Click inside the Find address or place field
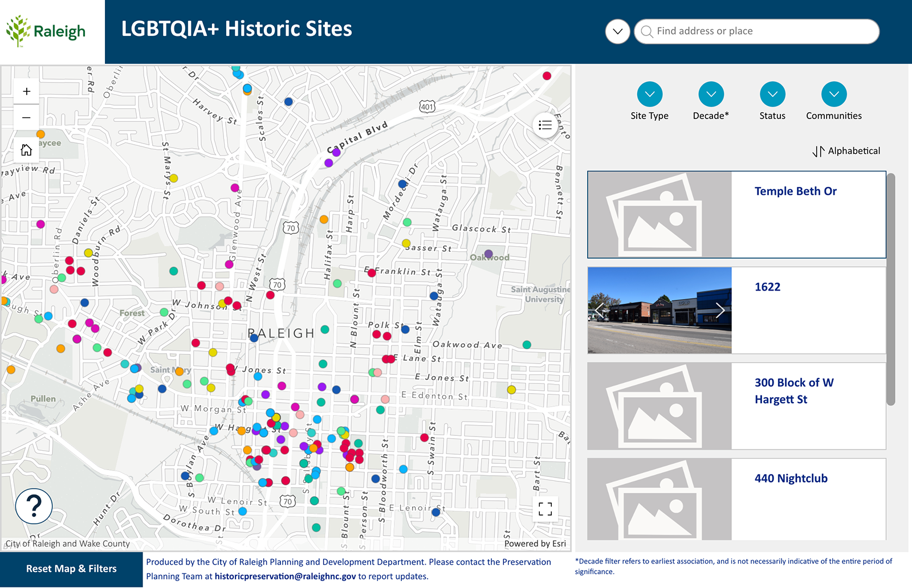Screen dimensions: 912x588 [x=741, y=31]
